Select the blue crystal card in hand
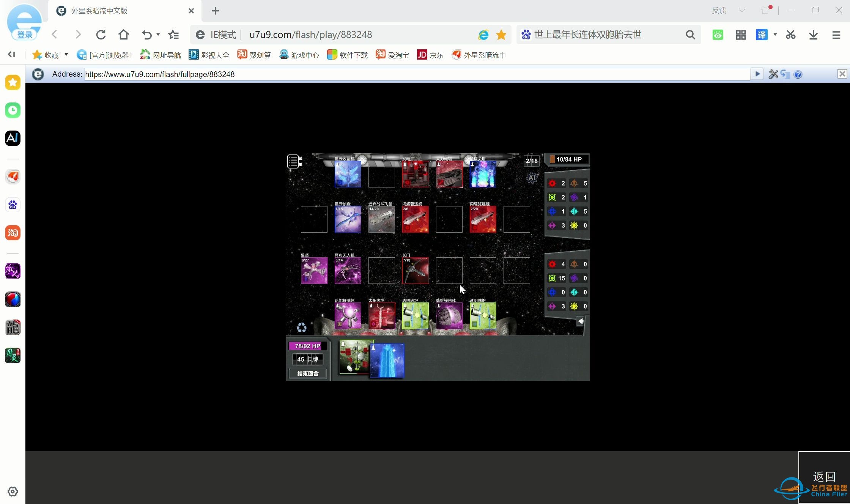The width and height of the screenshot is (850, 504). tap(388, 361)
